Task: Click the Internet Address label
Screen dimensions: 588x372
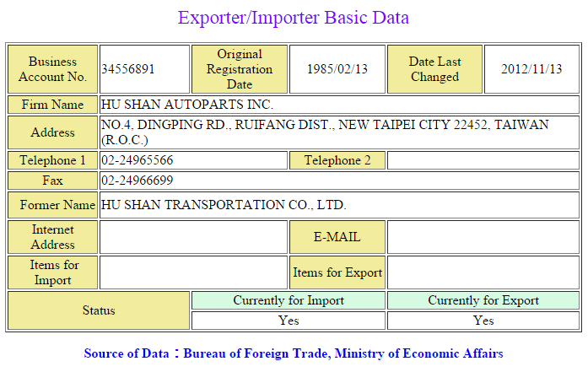Action: tap(53, 237)
